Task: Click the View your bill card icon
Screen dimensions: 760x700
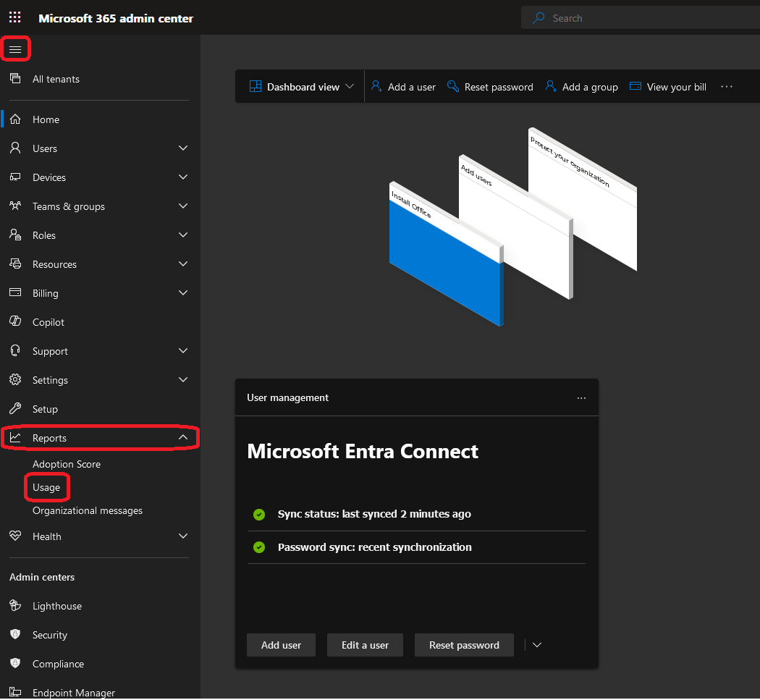Action: pyautogui.click(x=636, y=86)
